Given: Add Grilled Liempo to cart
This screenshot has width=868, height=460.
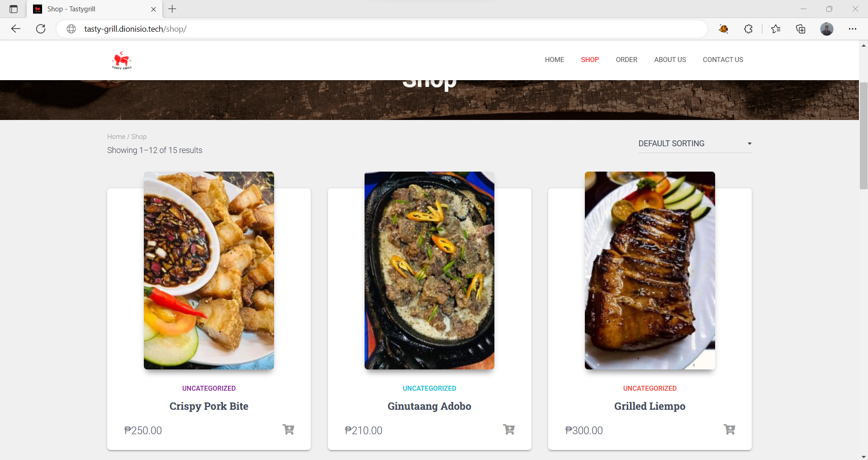Looking at the screenshot, I should pyautogui.click(x=729, y=429).
